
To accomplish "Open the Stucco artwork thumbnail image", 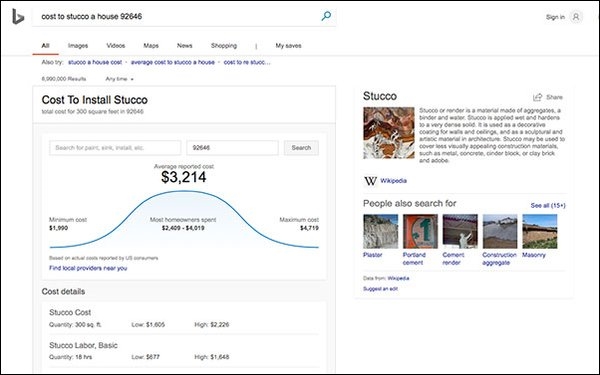I will 389,133.
